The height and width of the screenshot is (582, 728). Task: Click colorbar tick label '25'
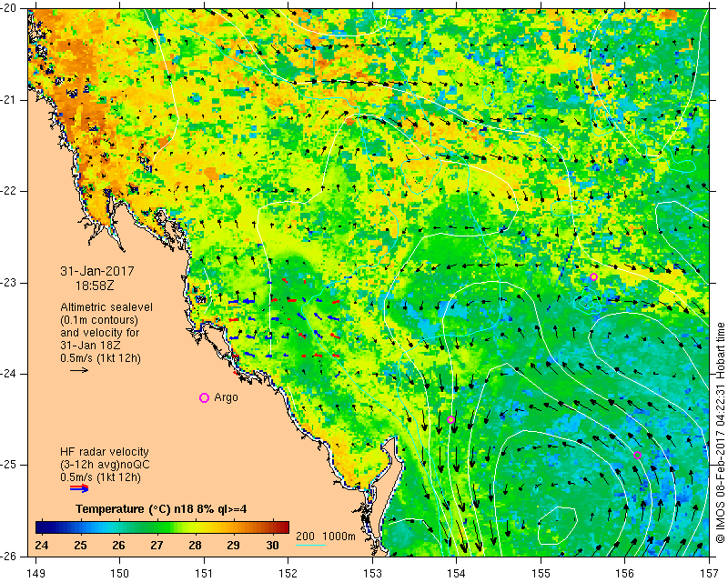coord(80,545)
